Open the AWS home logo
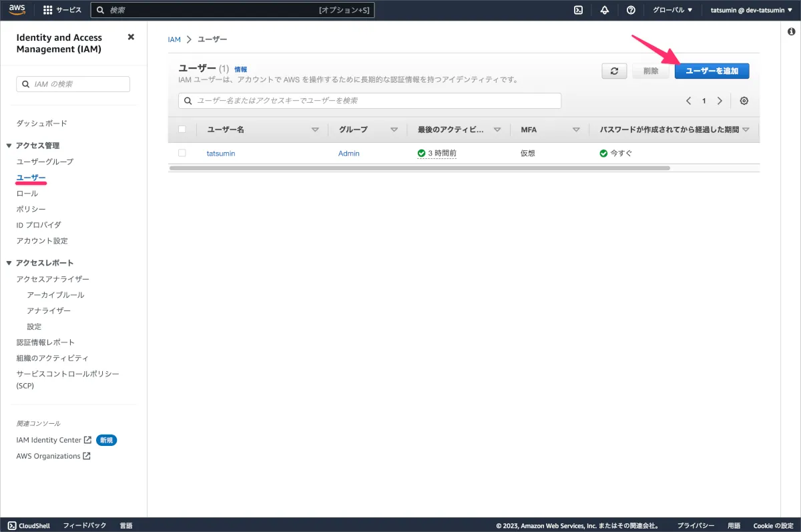The height and width of the screenshot is (532, 801). click(x=17, y=10)
